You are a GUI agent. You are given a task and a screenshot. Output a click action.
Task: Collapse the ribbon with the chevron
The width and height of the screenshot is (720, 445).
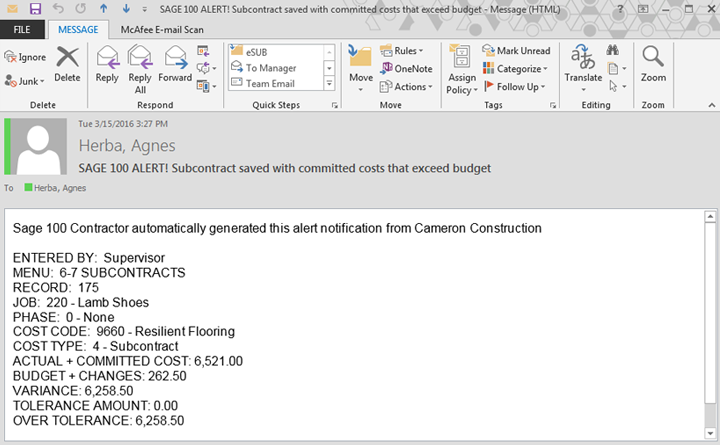(x=711, y=105)
